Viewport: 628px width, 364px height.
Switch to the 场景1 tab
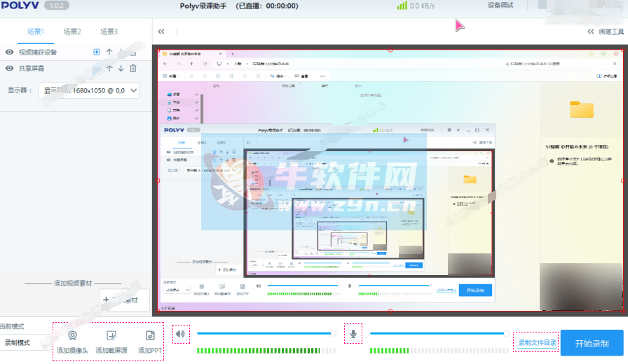pos(36,31)
